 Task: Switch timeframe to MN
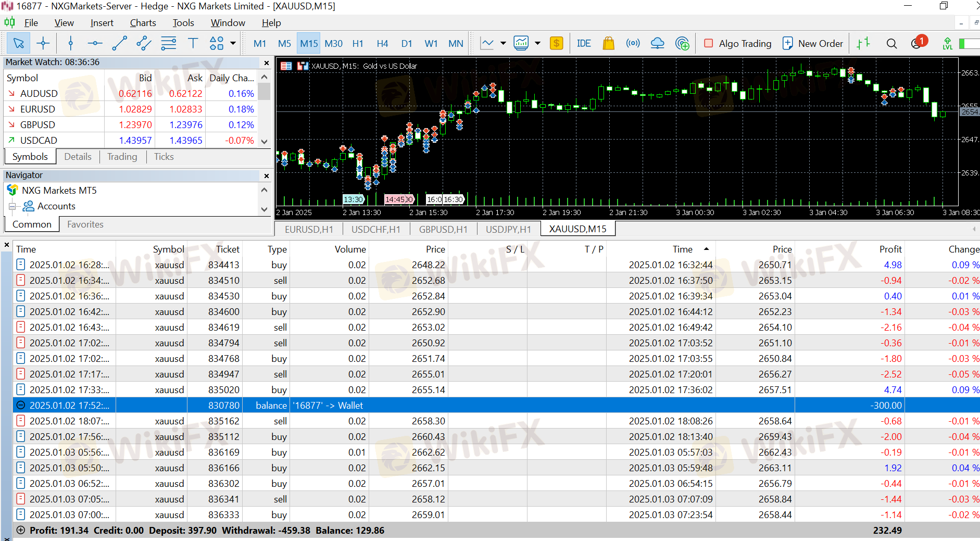click(456, 43)
